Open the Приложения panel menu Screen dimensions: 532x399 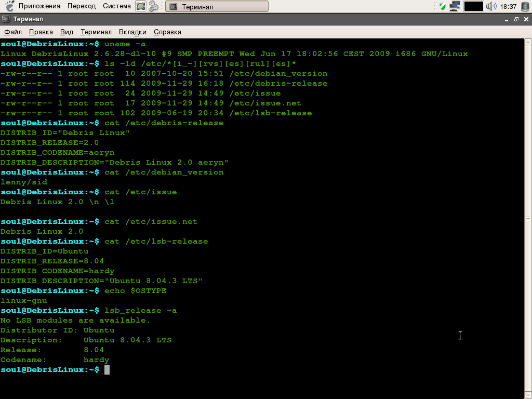[x=39, y=6]
